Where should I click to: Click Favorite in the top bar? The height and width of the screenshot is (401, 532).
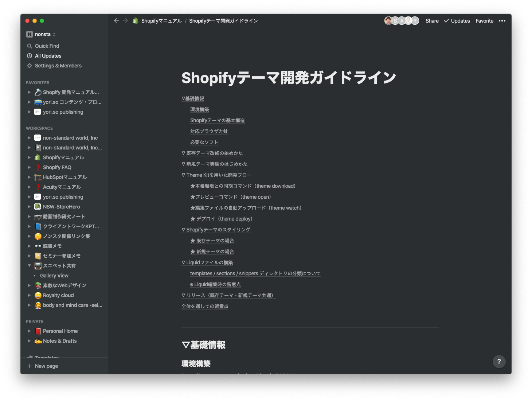pyautogui.click(x=485, y=21)
